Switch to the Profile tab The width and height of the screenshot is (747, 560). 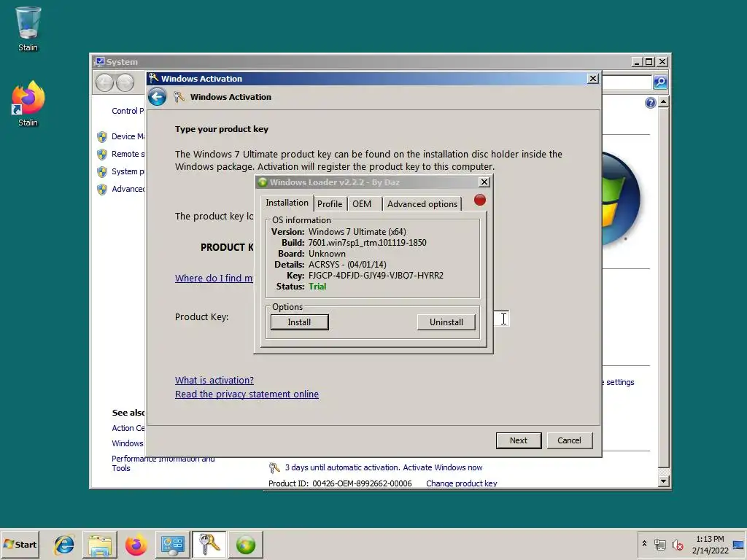click(330, 204)
